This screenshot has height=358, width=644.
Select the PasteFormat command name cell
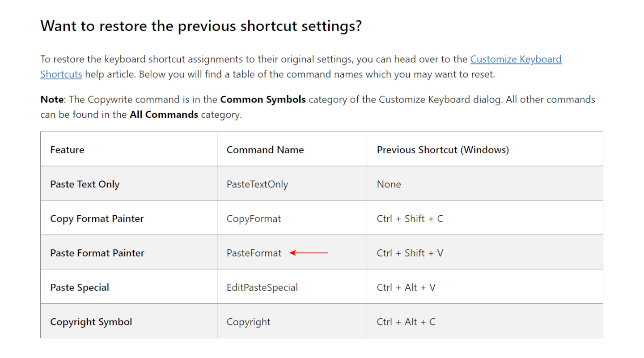pyautogui.click(x=254, y=253)
